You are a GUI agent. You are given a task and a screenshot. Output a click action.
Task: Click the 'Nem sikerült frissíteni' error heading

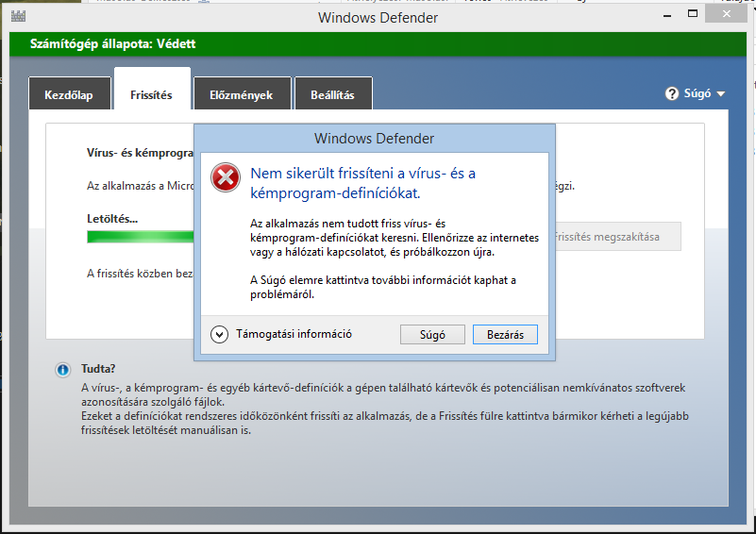click(362, 183)
